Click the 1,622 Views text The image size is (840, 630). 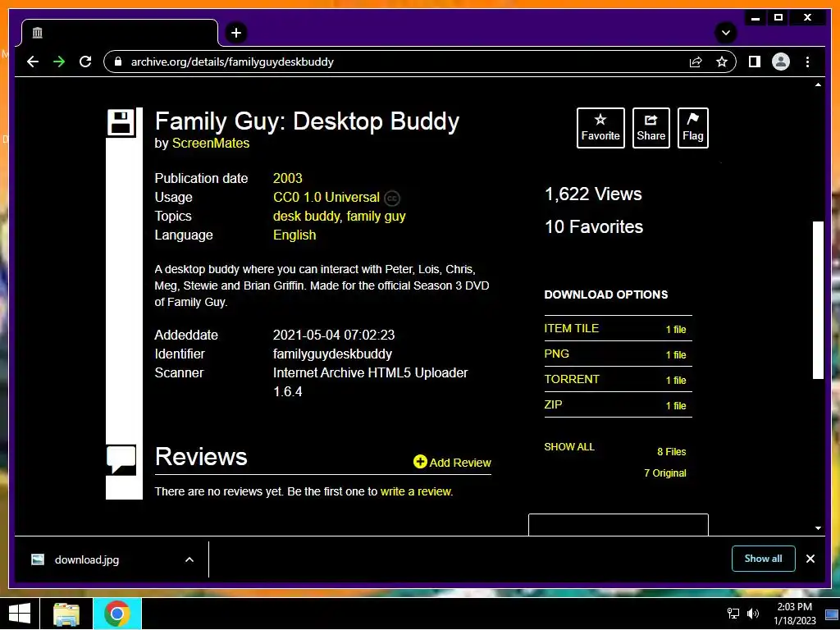point(593,194)
